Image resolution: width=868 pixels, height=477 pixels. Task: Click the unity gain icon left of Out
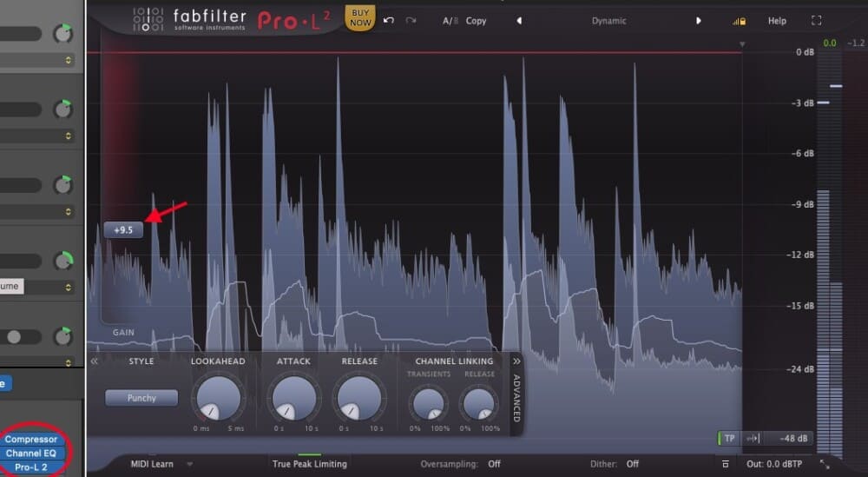click(725, 464)
